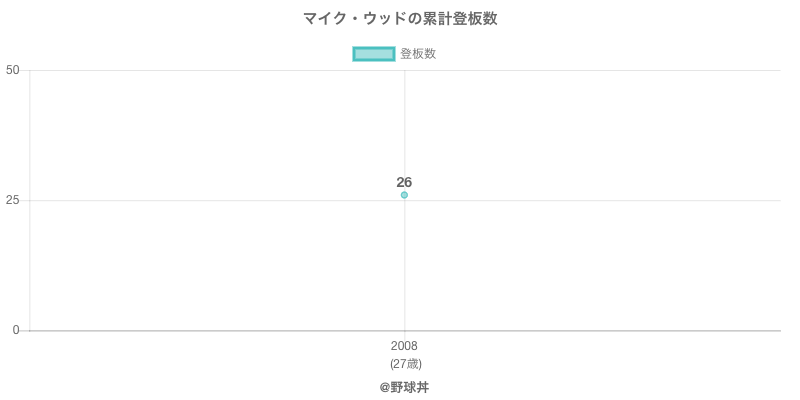Select the 2008 data point marker

click(404, 195)
